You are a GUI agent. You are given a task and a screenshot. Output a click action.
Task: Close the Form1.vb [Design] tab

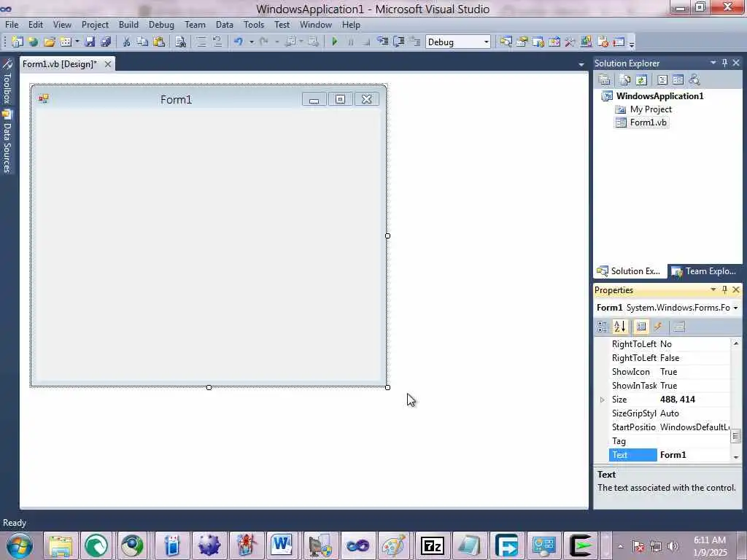point(108,64)
